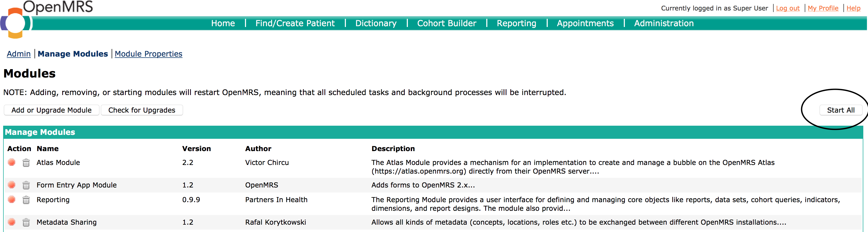Click the red stop icon for Atlas Module
Screen dimensions: 868x232
(x=12, y=162)
